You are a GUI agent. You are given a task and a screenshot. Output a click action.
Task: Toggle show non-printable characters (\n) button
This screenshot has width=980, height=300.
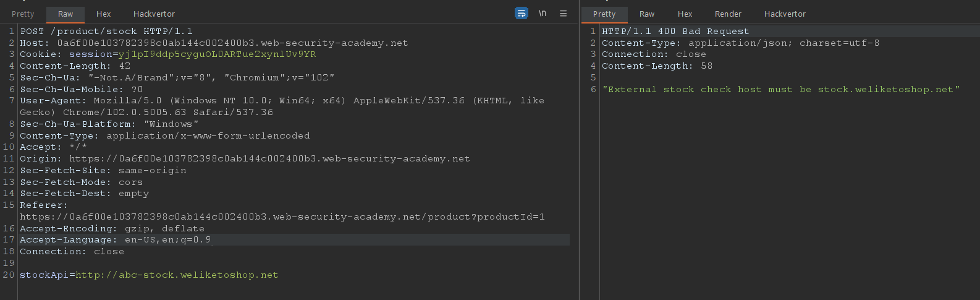pyautogui.click(x=543, y=14)
